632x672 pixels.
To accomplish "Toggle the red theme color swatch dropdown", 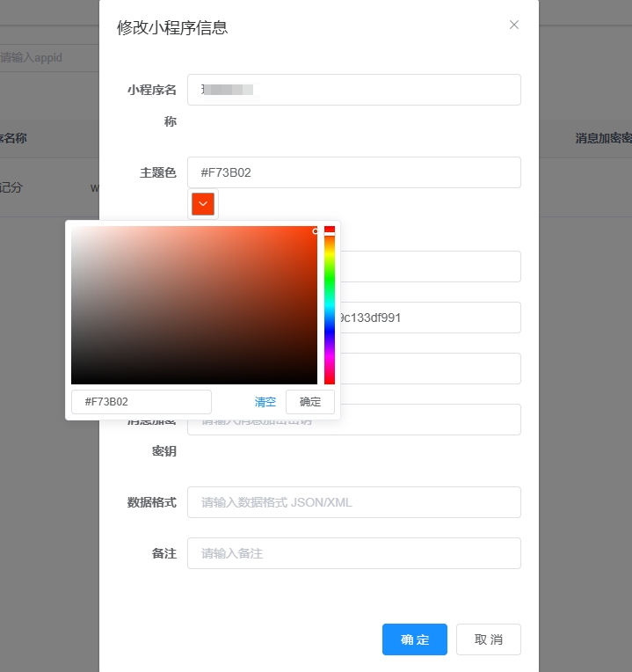I will click(x=203, y=204).
